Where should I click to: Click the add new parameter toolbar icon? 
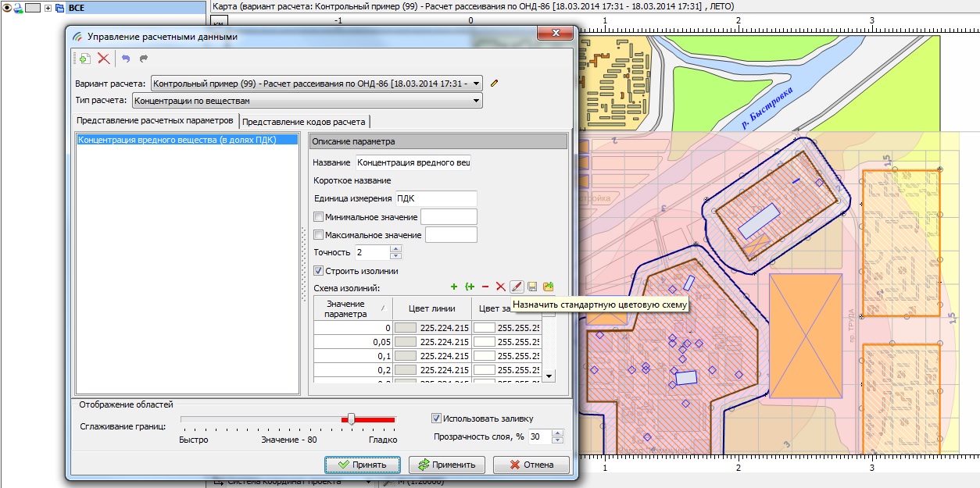pyautogui.click(x=84, y=59)
